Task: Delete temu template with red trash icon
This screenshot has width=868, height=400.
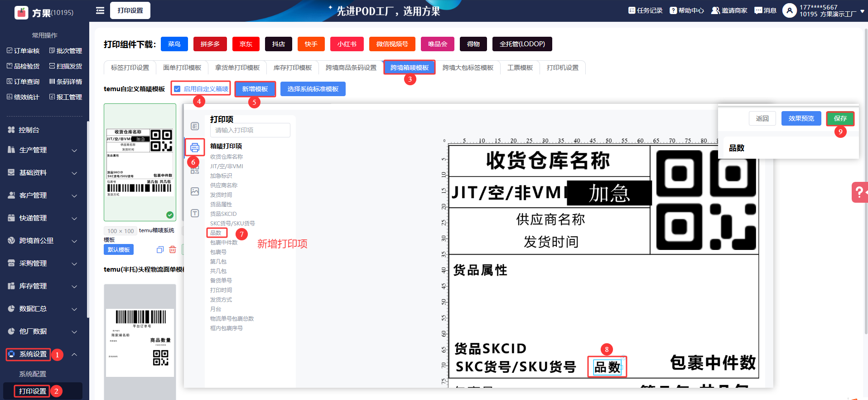Action: click(173, 249)
